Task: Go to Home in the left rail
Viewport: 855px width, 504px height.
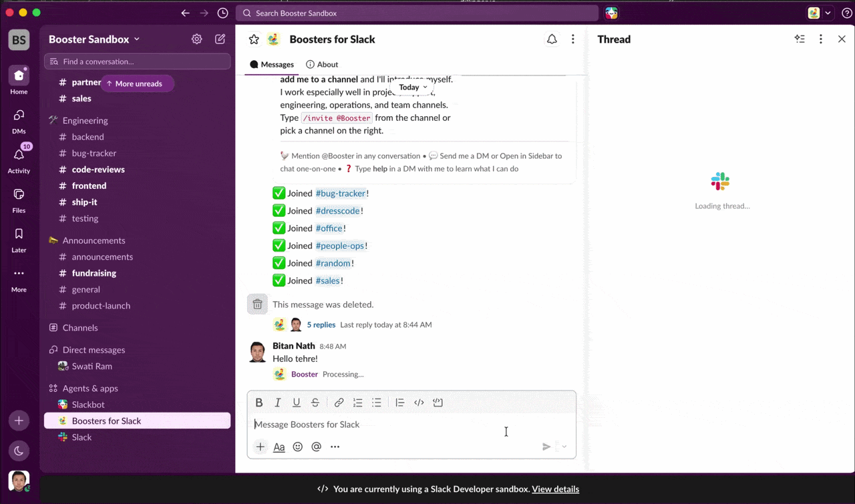Action: click(19, 80)
